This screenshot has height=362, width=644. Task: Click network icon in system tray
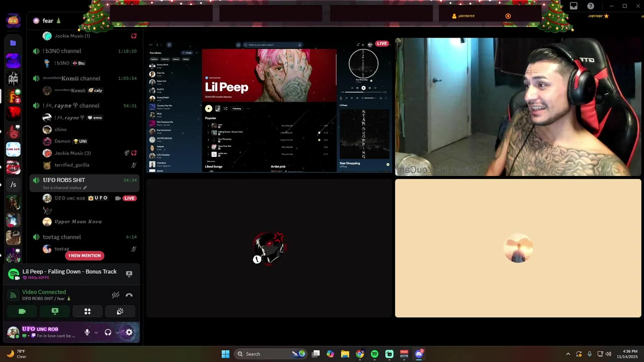[x=600, y=354]
